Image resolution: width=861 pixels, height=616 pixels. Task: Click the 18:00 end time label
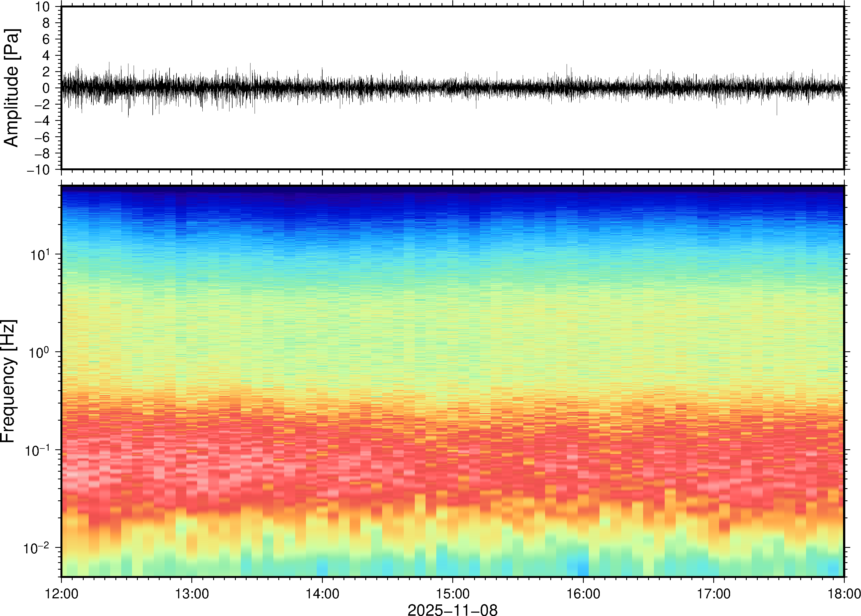(x=844, y=594)
